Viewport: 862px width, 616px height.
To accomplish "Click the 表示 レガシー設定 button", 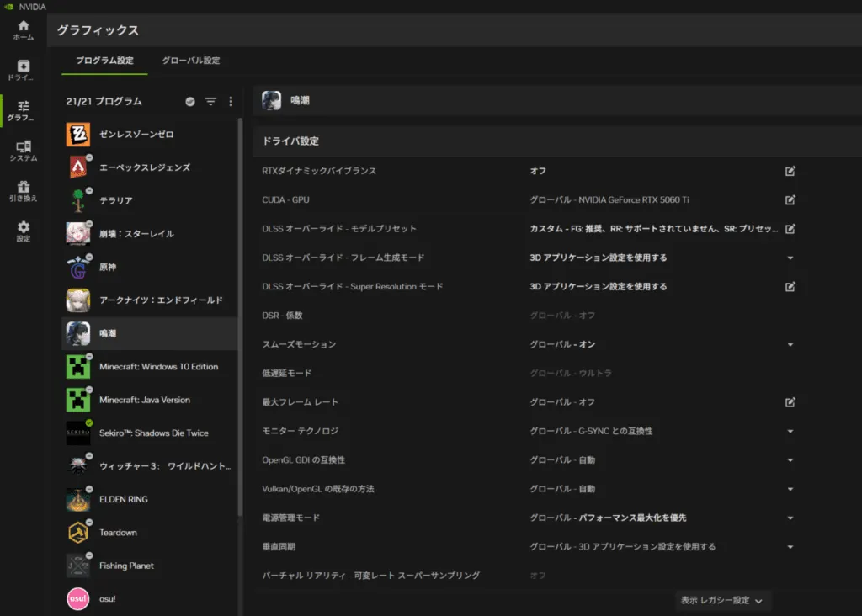I will [722, 600].
